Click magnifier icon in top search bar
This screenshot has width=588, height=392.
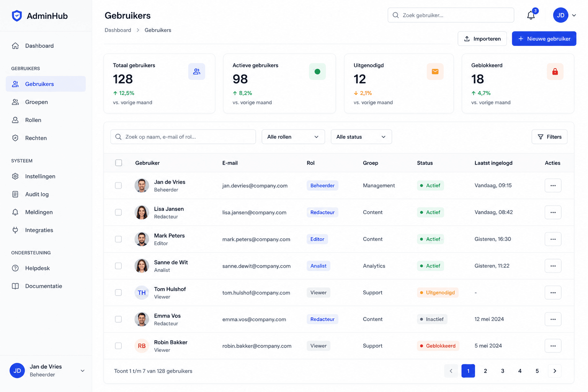[396, 15]
